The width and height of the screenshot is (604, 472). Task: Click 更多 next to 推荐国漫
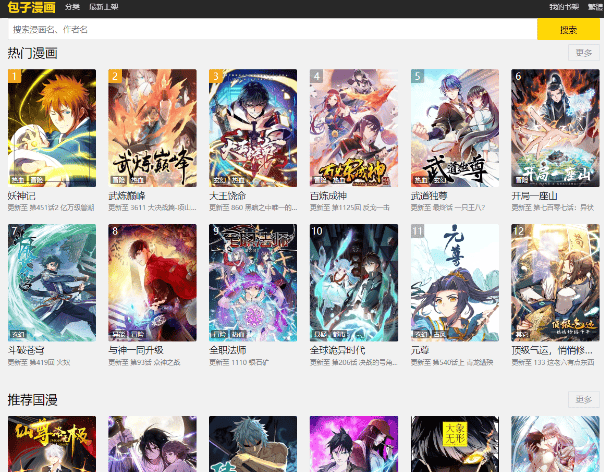583,399
